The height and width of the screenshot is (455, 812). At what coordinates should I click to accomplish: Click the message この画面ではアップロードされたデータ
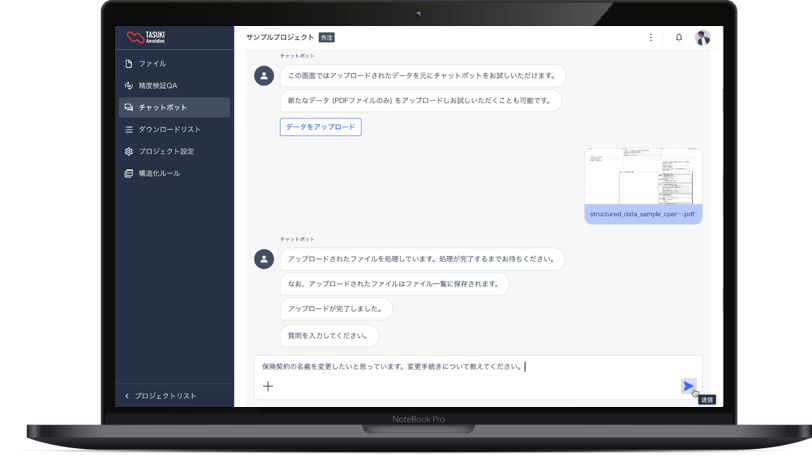pos(423,76)
